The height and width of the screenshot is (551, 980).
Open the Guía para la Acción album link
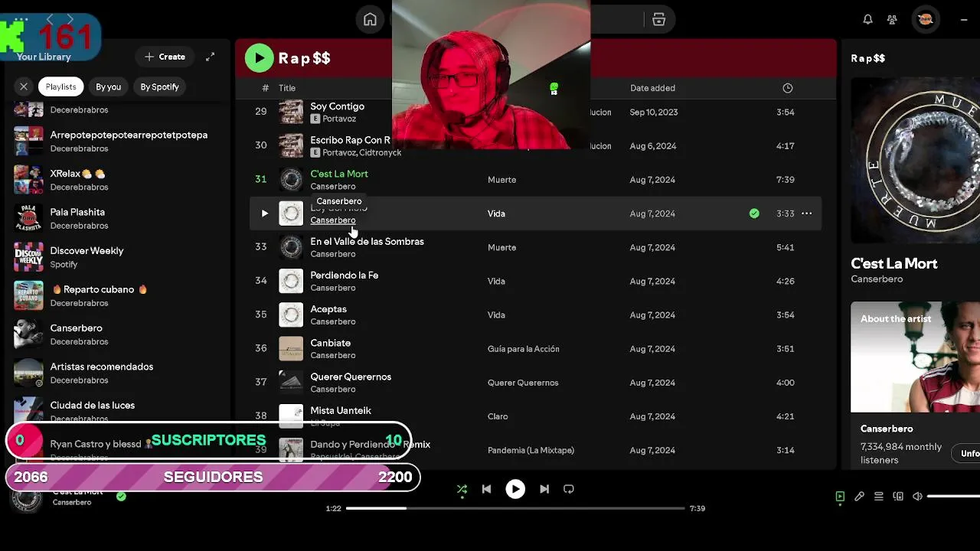[x=524, y=349]
